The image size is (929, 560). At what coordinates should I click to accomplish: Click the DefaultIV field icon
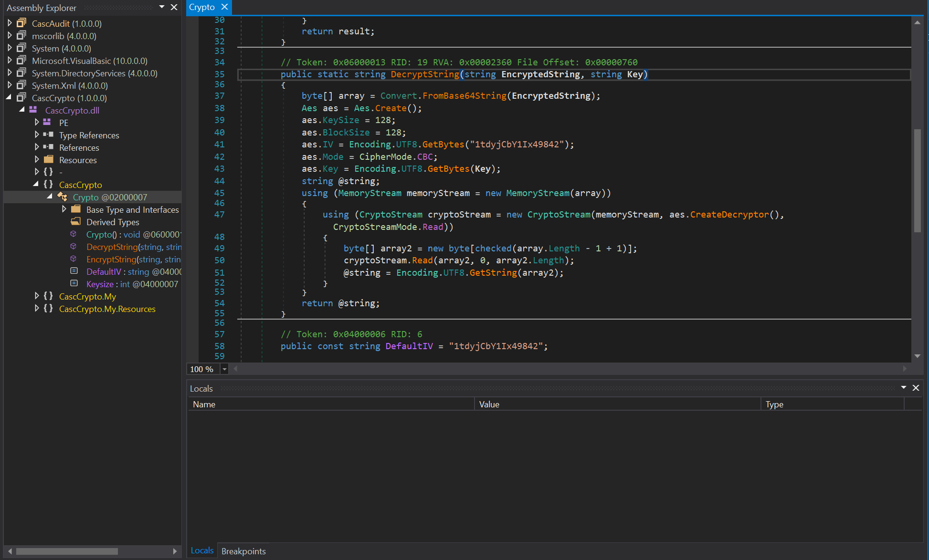74,271
